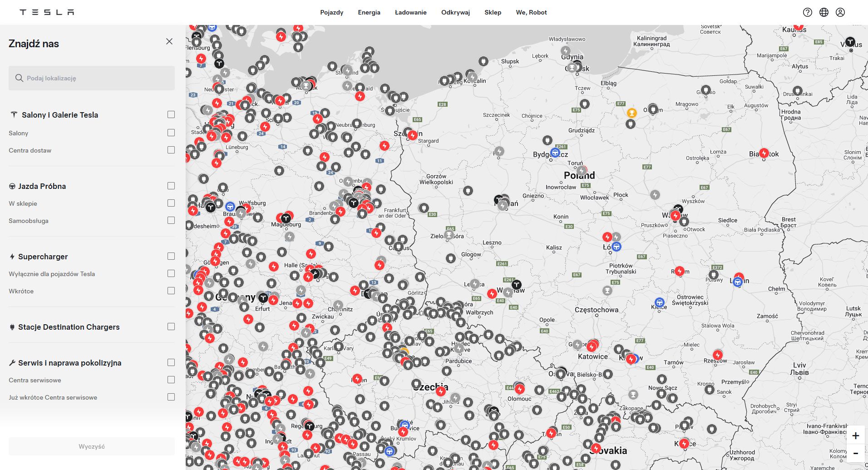Image resolution: width=868 pixels, height=470 pixels.
Task: Select the blue test drive pin at Bydgoszcz
Action: (555, 152)
